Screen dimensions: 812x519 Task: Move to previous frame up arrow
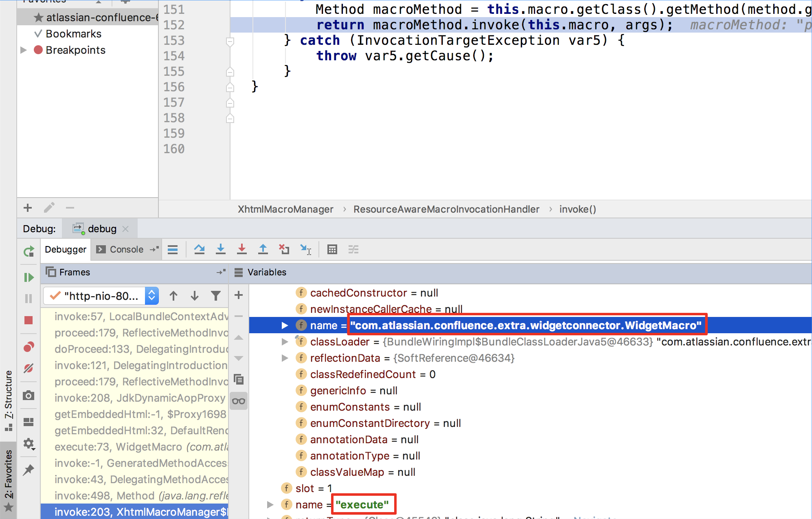pyautogui.click(x=173, y=296)
